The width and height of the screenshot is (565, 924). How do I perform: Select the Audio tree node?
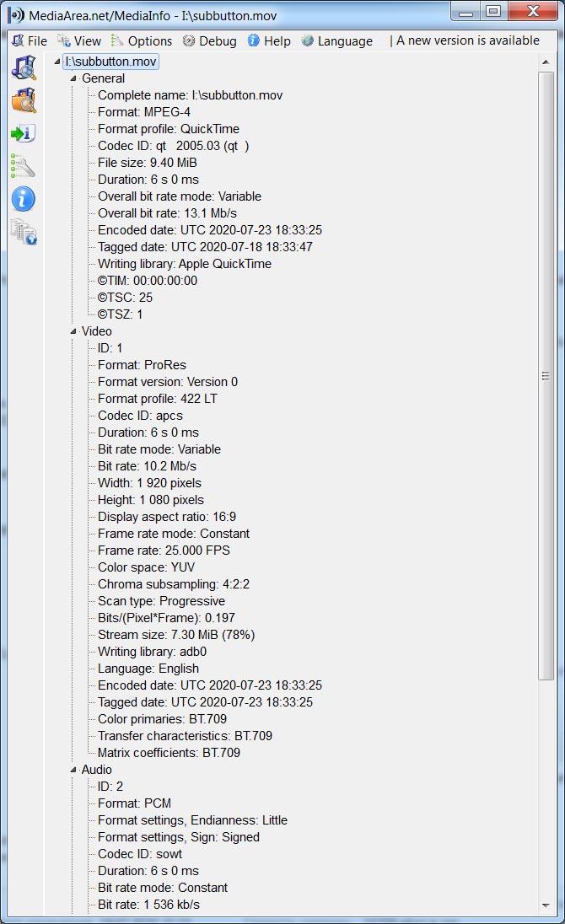coord(97,770)
